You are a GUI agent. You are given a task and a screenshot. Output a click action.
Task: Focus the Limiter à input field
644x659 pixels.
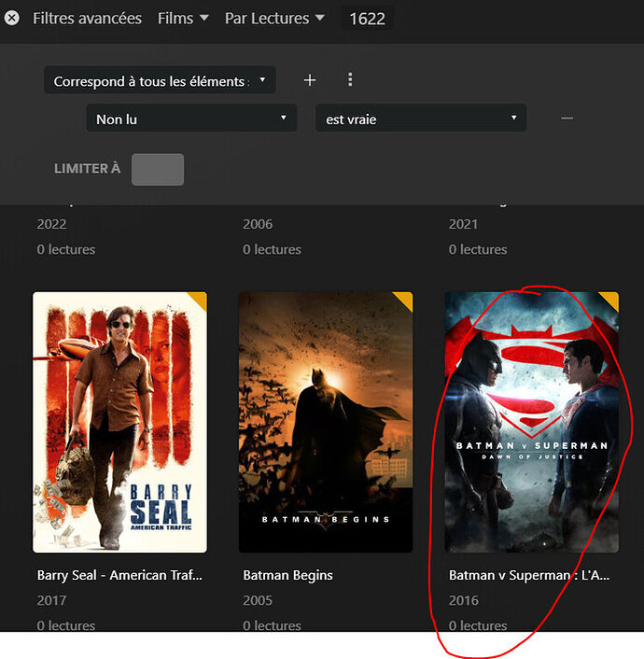click(x=158, y=169)
